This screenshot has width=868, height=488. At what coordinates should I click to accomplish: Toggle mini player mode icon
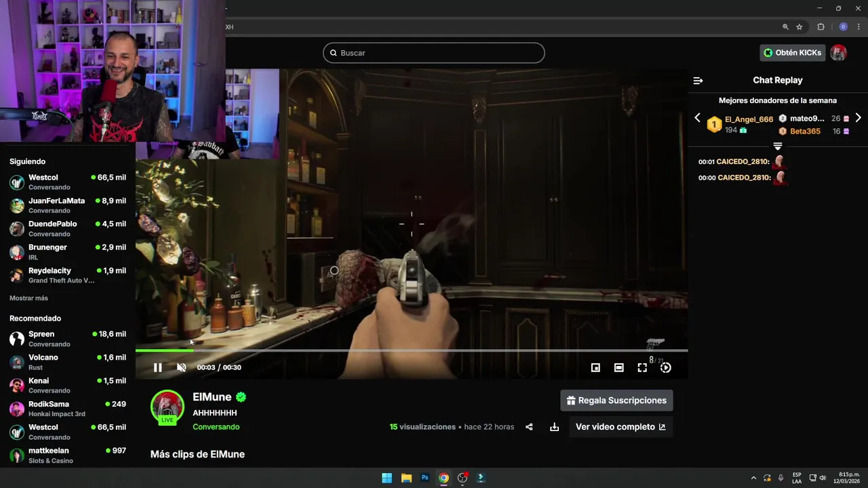click(x=595, y=367)
